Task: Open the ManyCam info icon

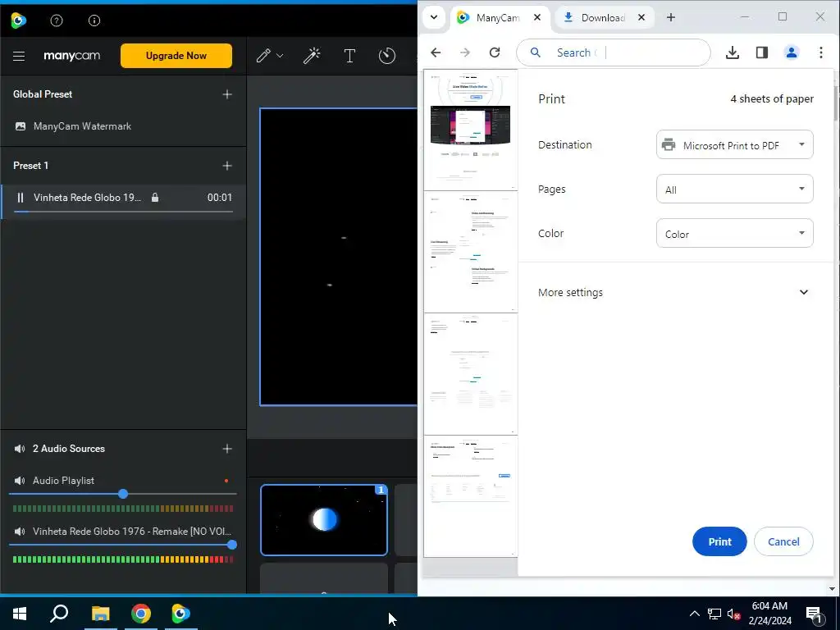Action: 94,21
